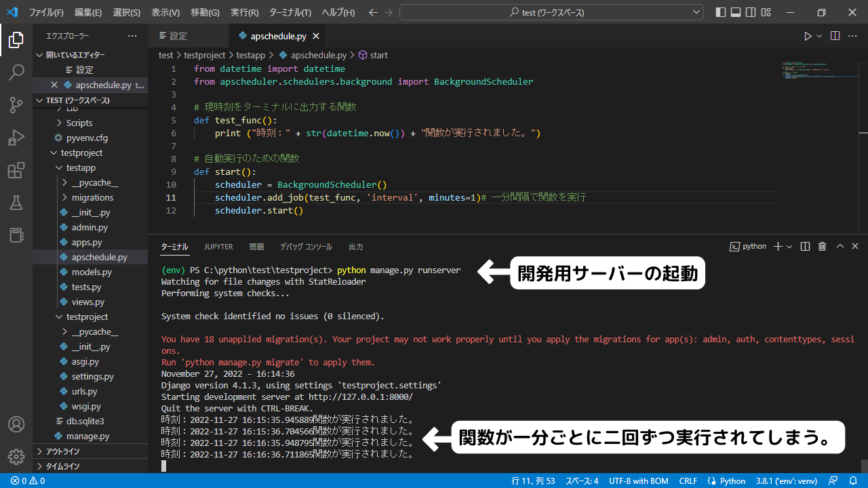The width and height of the screenshot is (868, 488).
Task: Select the 3.8.1 ('env': venv) interpreter in the status bar
Action: pyautogui.click(x=787, y=481)
